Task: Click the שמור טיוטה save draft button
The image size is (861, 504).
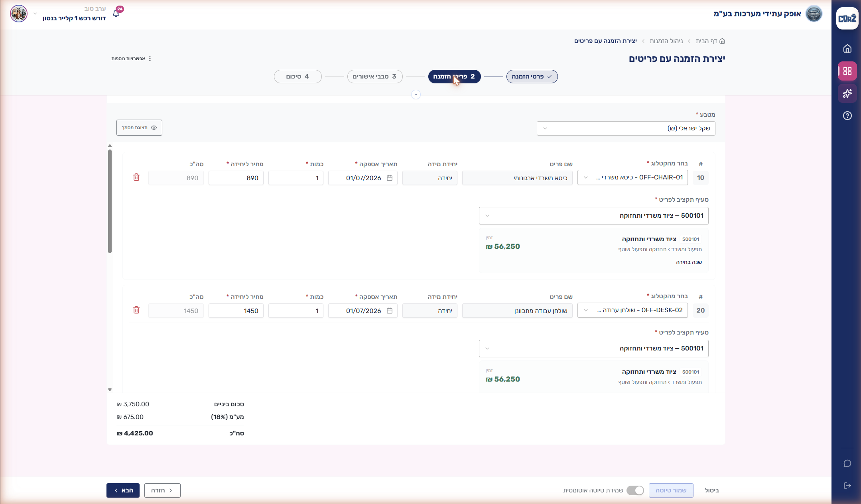Action: [x=671, y=490]
